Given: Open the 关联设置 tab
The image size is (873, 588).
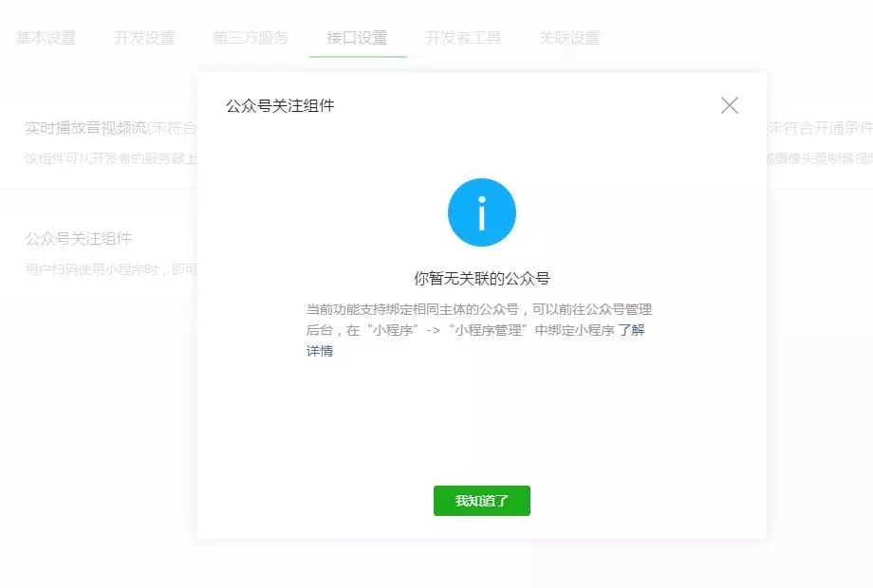Looking at the screenshot, I should (x=569, y=38).
